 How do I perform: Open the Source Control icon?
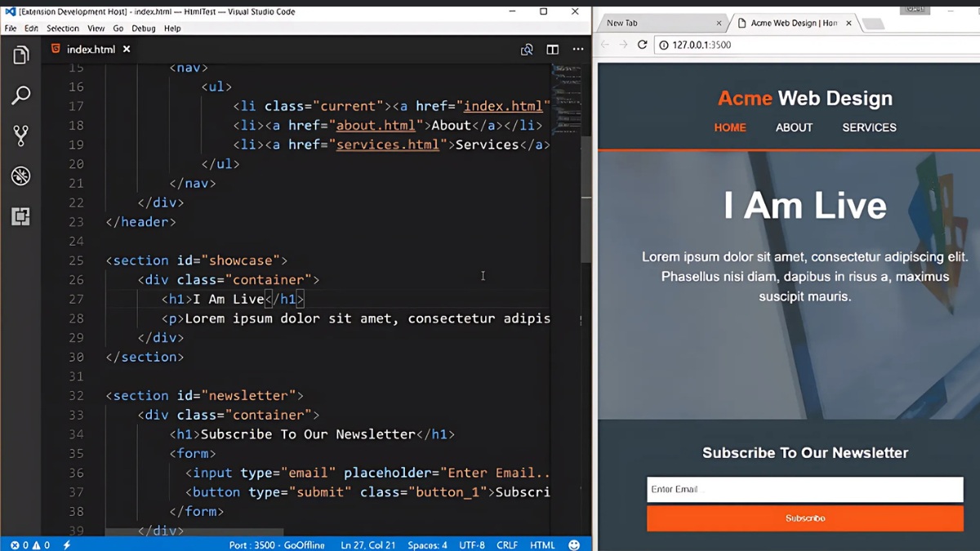(20, 135)
